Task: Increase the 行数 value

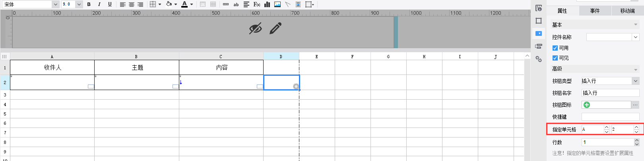Action: pyautogui.click(x=637, y=140)
